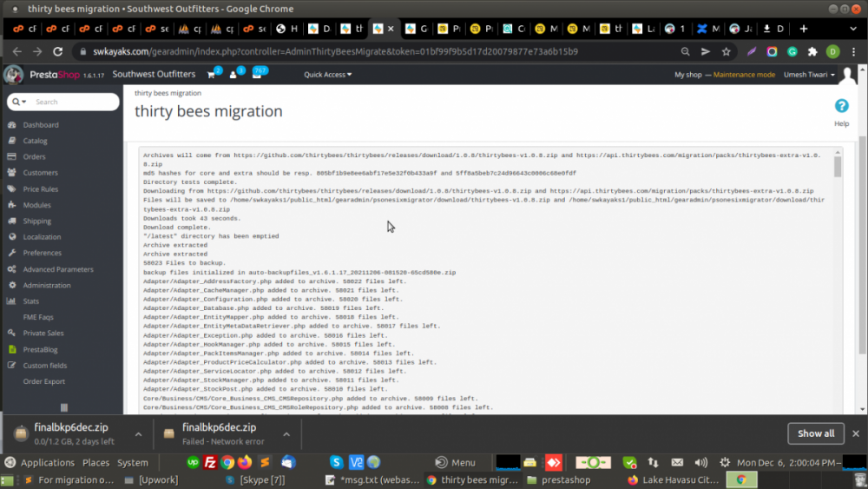Expand the Quick Access dropdown
Viewport: 868px width, 489px height.
point(327,75)
